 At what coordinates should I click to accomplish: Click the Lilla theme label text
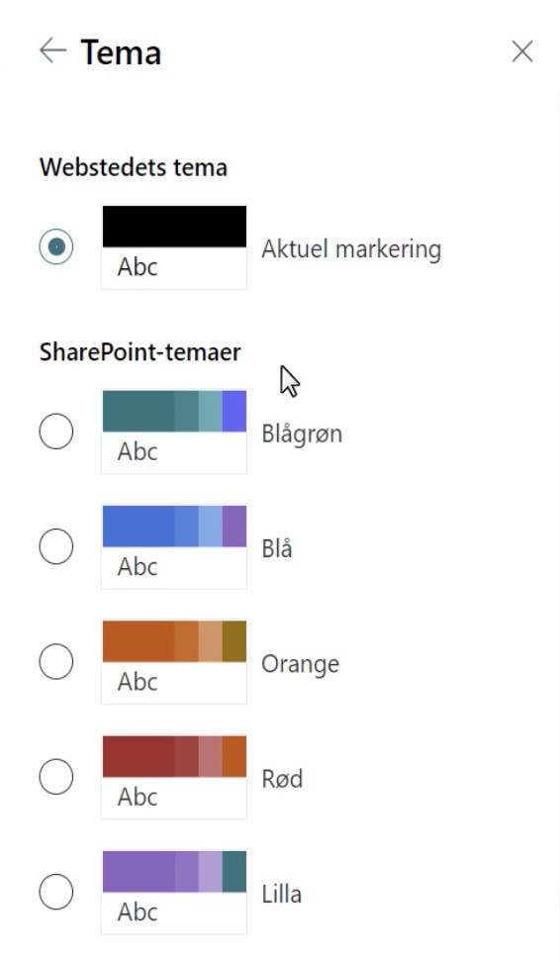click(282, 894)
